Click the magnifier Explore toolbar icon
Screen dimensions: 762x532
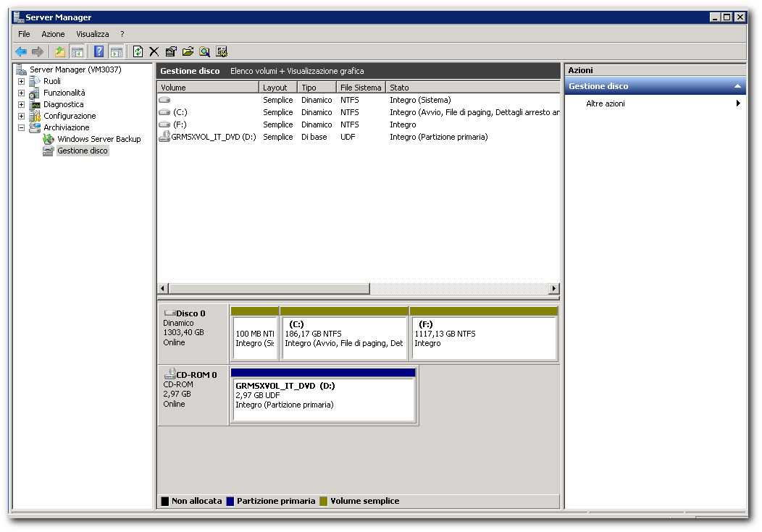204,51
